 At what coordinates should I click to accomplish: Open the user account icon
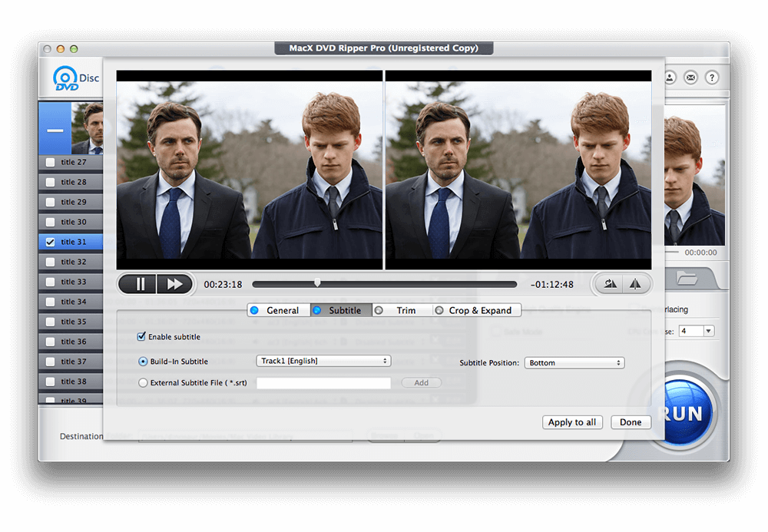tap(670, 78)
